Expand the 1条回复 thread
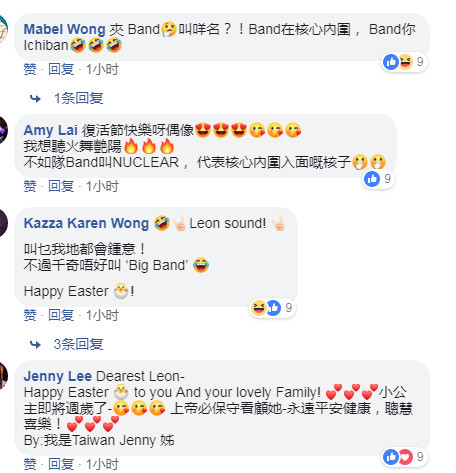456x473 pixels. [x=79, y=98]
